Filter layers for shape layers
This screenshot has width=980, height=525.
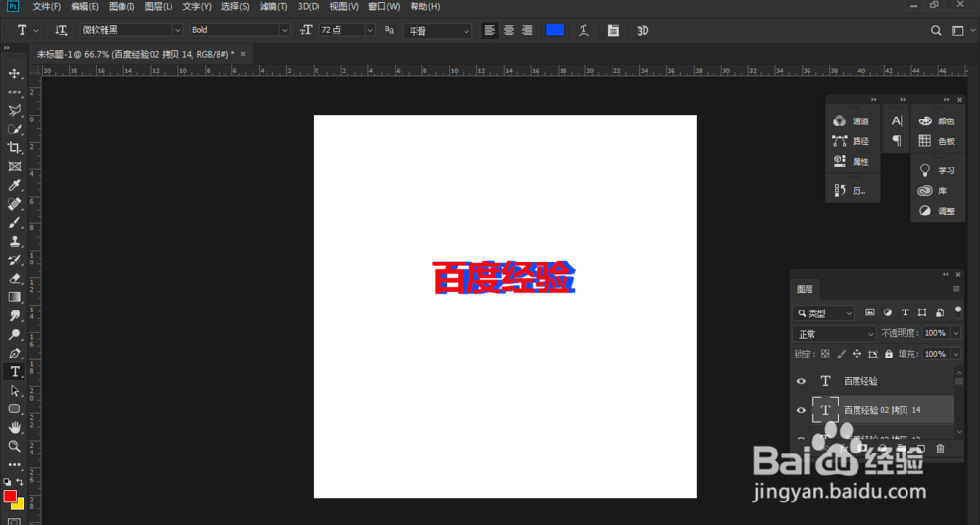[922, 312]
